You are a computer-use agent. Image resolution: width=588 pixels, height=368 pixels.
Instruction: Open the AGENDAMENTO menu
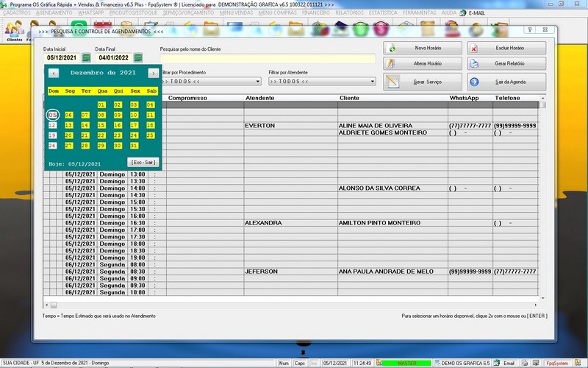(x=54, y=13)
